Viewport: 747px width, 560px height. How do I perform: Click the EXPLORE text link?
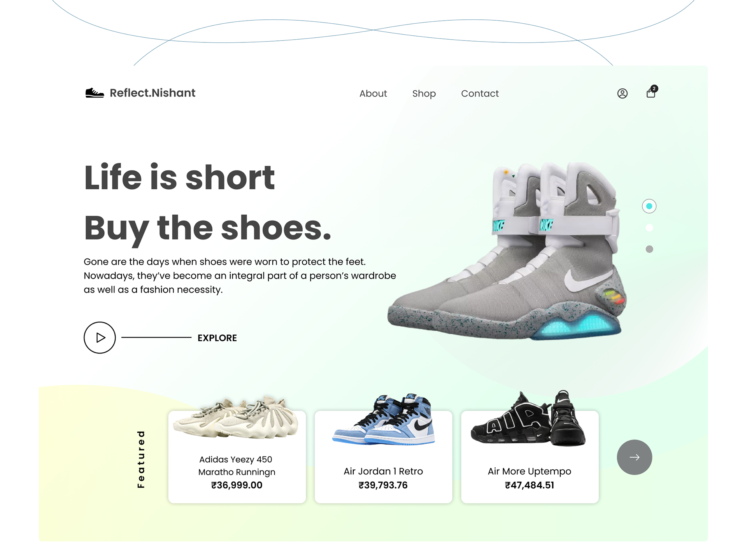click(217, 338)
